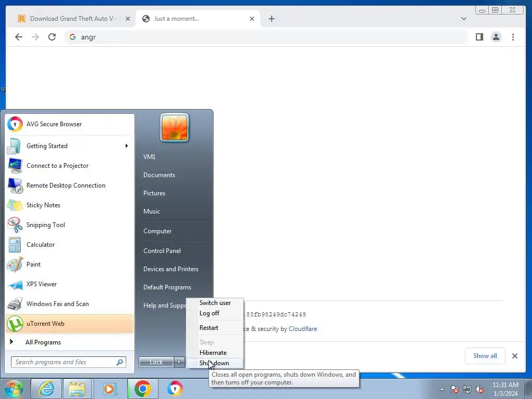Screen dimensions: 532x399
Task: Open Help and Support
Action: 164,305
